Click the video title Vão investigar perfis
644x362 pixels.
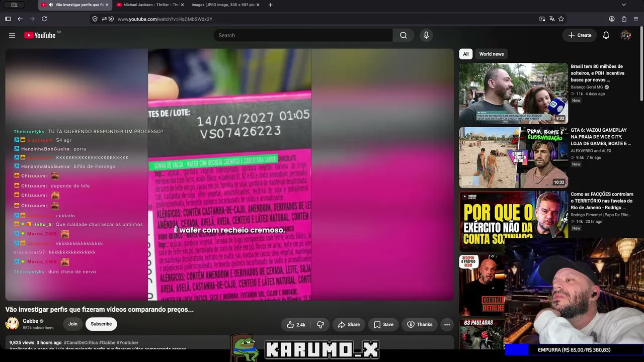pos(100,309)
